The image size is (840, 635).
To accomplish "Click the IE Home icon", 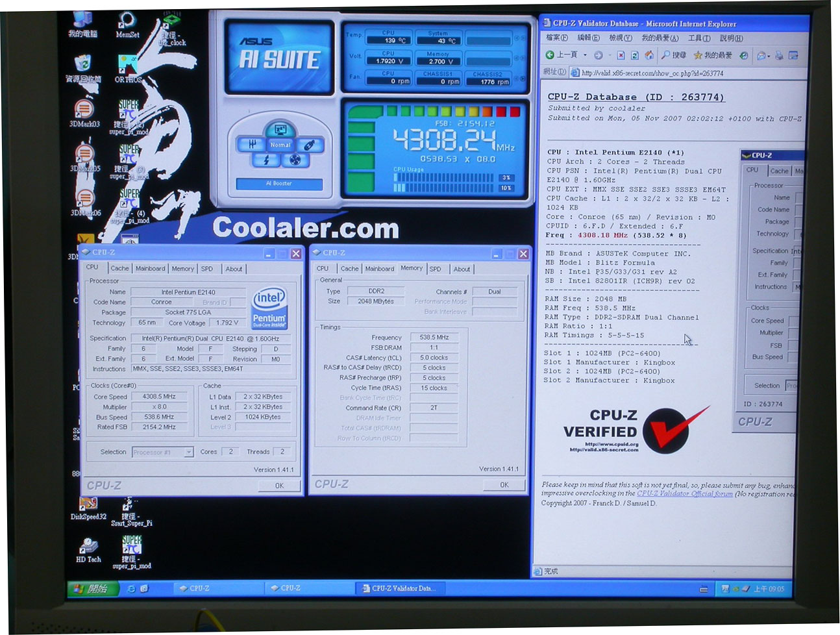I will pos(649,55).
